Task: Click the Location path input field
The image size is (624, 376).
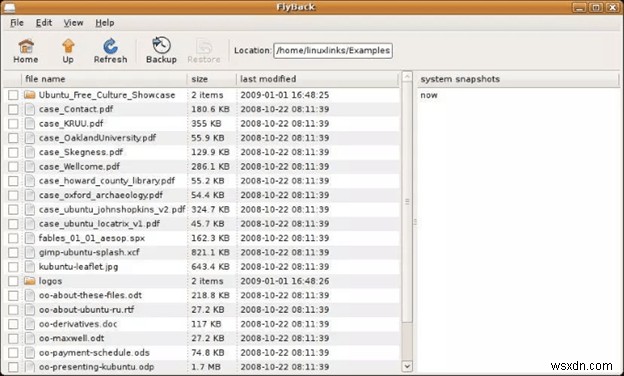Action: pyautogui.click(x=333, y=51)
